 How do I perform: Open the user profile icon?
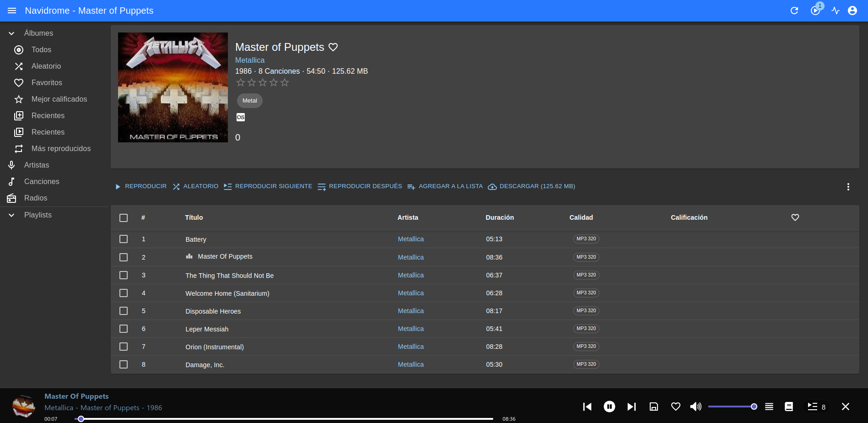(x=852, y=11)
